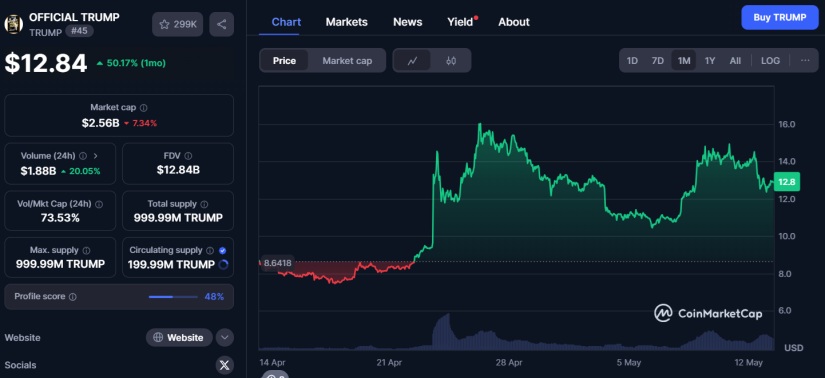
Task: Open the Website link button
Action: (179, 337)
